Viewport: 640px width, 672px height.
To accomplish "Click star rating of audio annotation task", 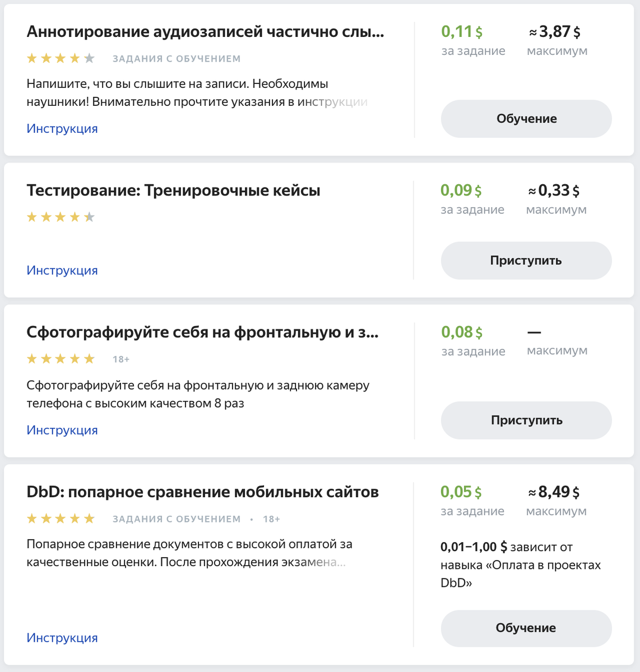I will [x=61, y=58].
